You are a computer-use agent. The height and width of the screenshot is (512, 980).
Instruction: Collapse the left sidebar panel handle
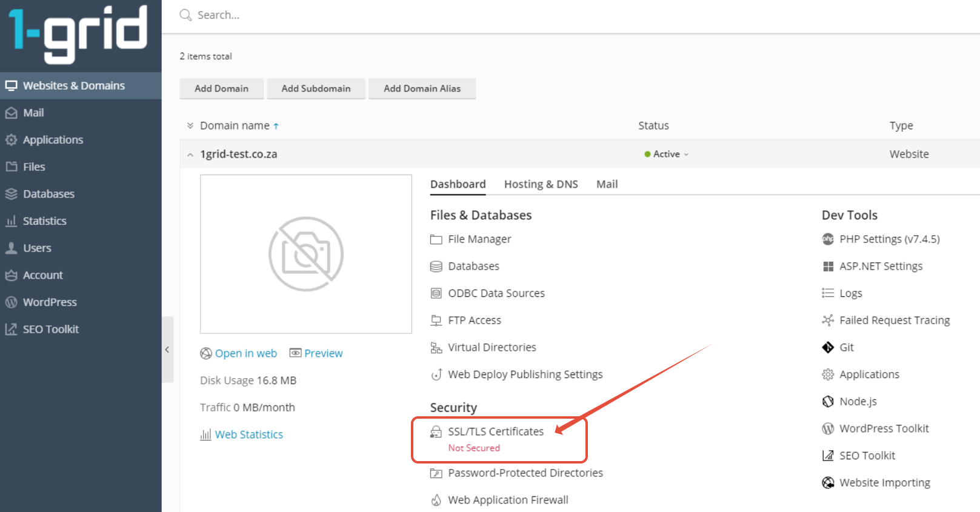tap(167, 350)
